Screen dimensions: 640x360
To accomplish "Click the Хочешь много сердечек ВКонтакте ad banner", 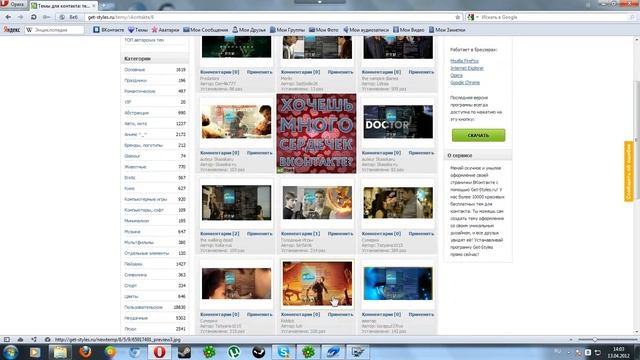I will point(316,133).
